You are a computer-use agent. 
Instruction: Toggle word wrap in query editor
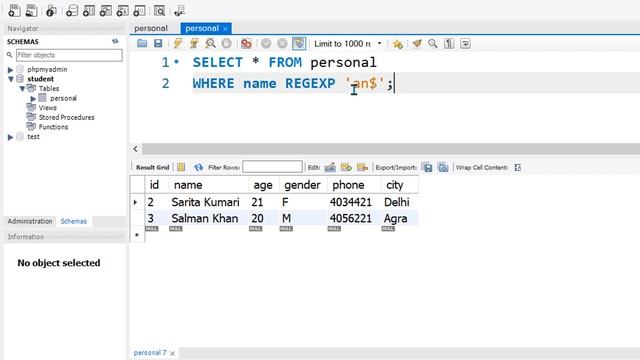click(465, 43)
